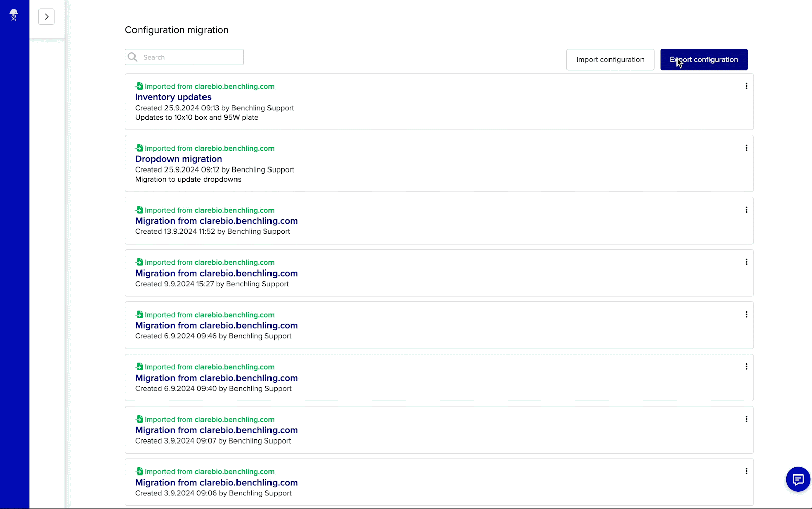Click the green import icon on Dropdown migration
Viewport: 812px width, 509px height.
click(x=139, y=148)
